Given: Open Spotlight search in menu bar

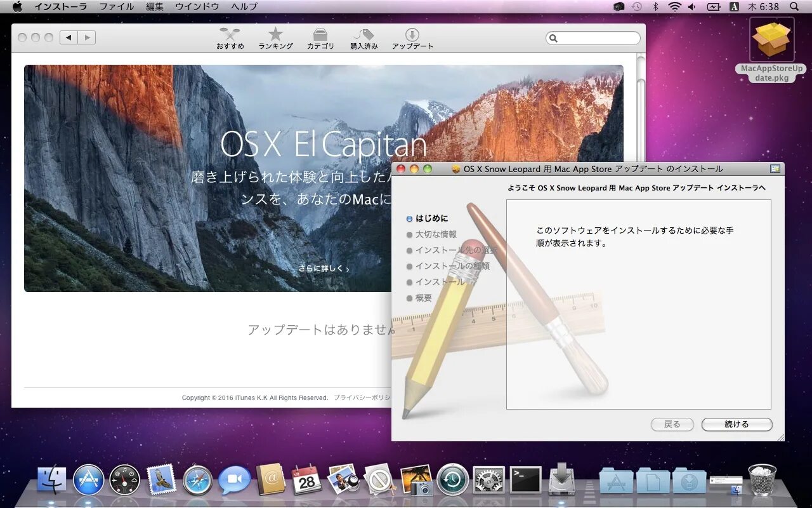Looking at the screenshot, I should click(794, 6).
